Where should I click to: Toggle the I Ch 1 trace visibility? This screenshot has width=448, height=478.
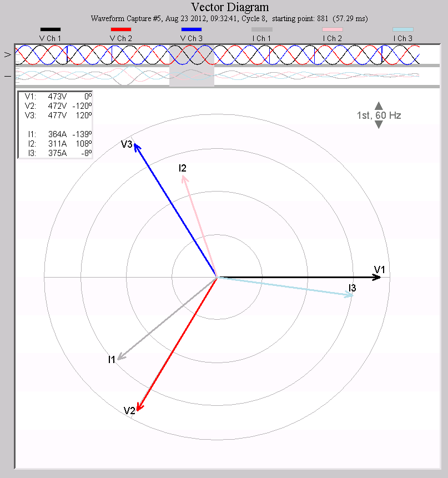[261, 29]
